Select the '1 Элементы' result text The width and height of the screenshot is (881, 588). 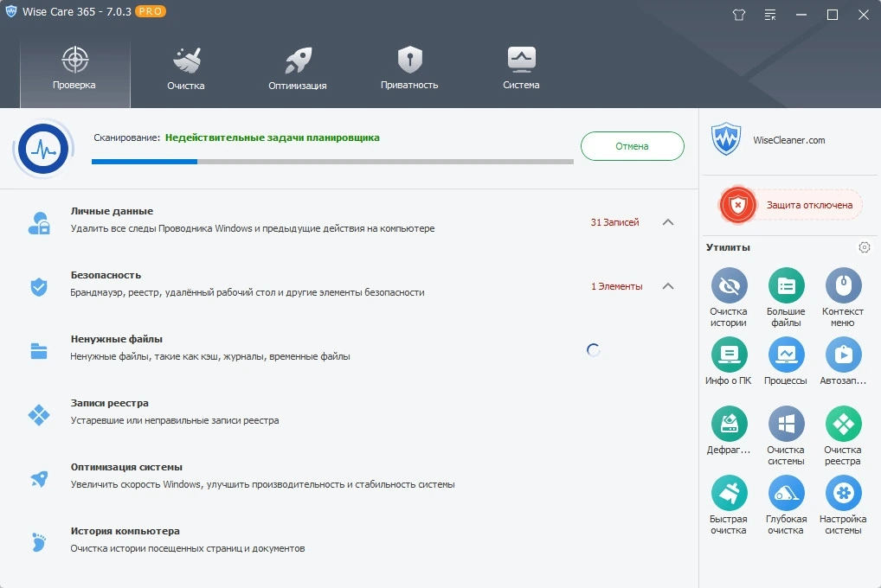(616, 286)
